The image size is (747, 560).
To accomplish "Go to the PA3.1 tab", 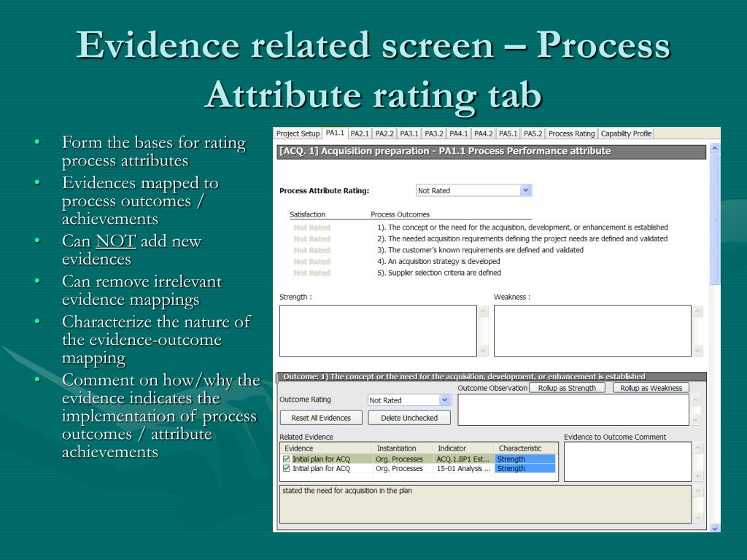I will click(409, 134).
